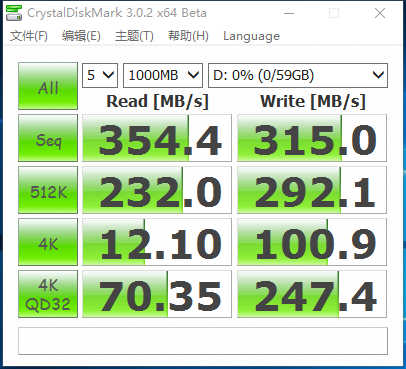Open the 文件(F) menu
This screenshot has height=369, width=406.
coord(29,36)
